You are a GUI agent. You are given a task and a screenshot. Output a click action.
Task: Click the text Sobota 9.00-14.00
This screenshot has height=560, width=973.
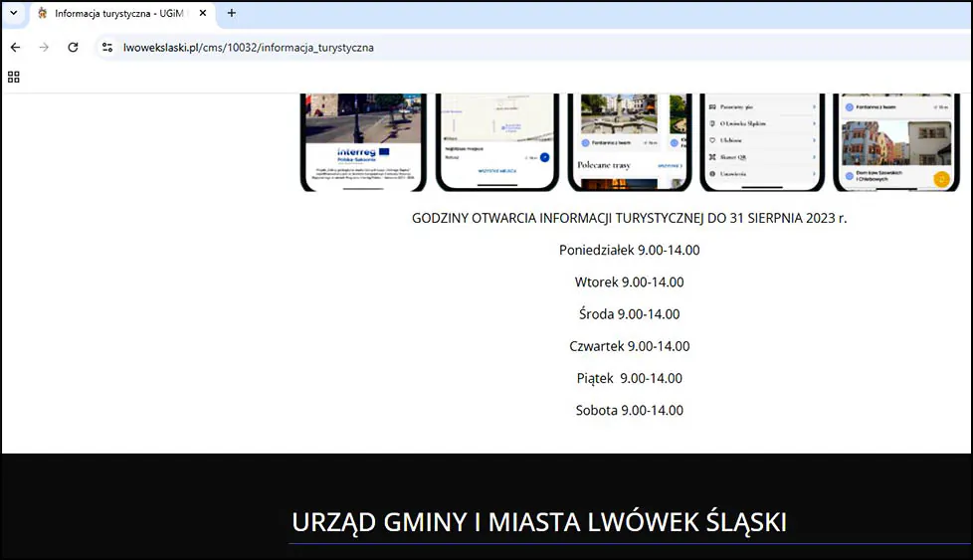click(629, 411)
